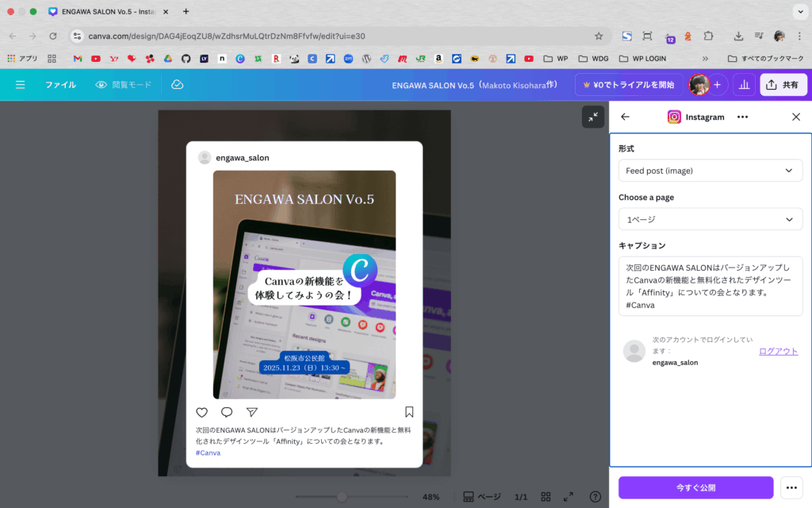
Task: Click the cloud save status icon
Action: pos(178,85)
